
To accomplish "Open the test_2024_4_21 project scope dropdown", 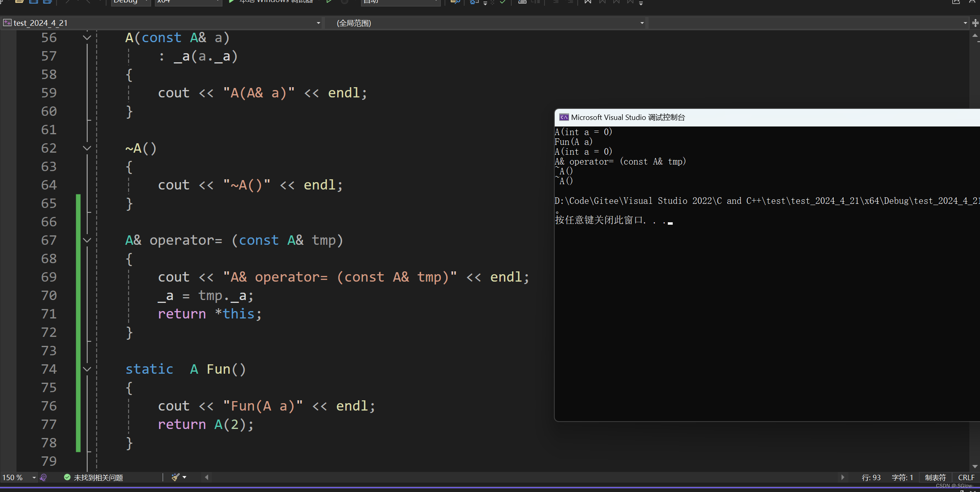I will tap(318, 23).
